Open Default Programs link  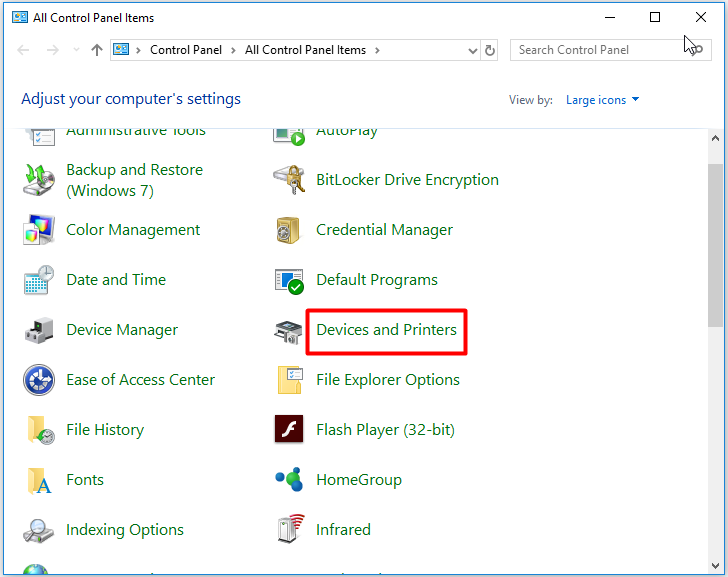pyautogui.click(x=377, y=280)
